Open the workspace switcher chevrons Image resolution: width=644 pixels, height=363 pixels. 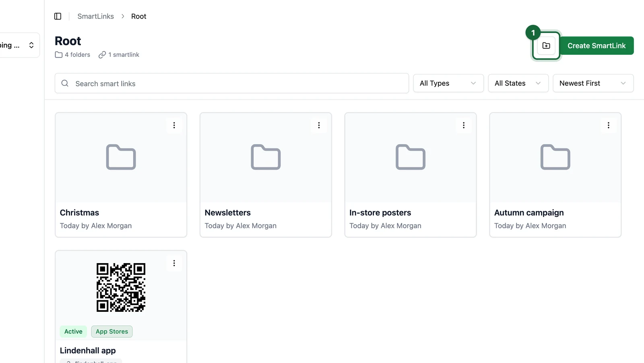(31, 45)
